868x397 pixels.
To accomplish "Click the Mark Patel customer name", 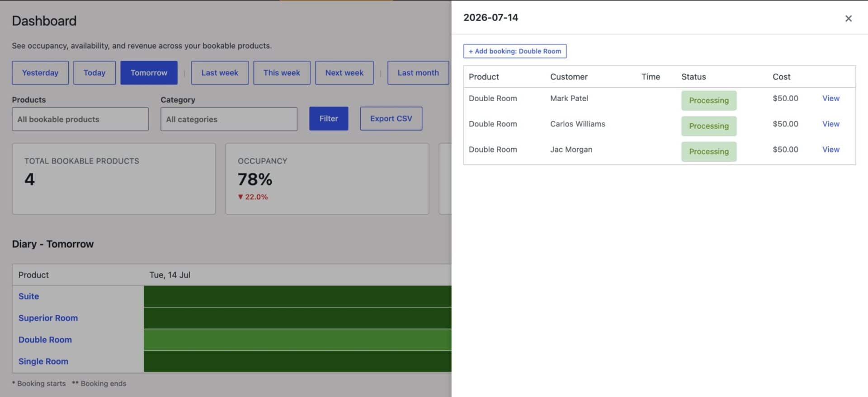I will (569, 98).
